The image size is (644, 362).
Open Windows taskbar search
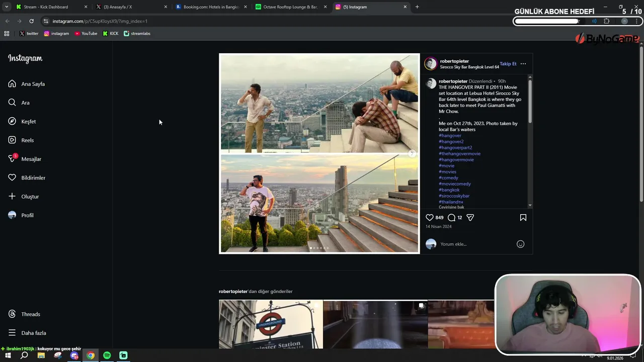[x=24, y=355]
